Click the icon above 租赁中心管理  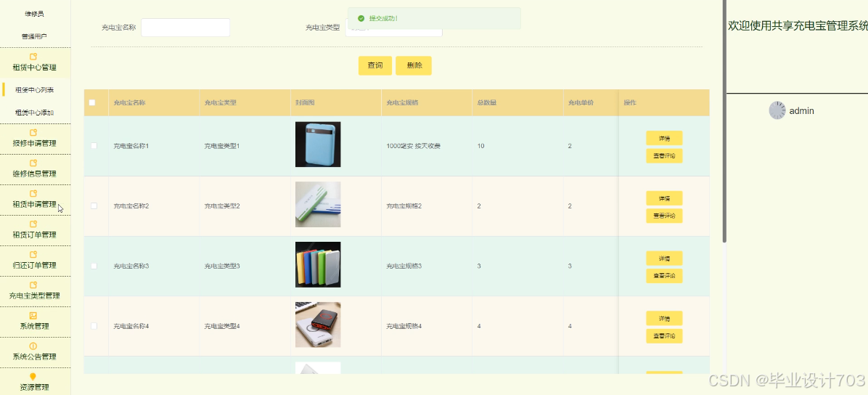point(33,57)
